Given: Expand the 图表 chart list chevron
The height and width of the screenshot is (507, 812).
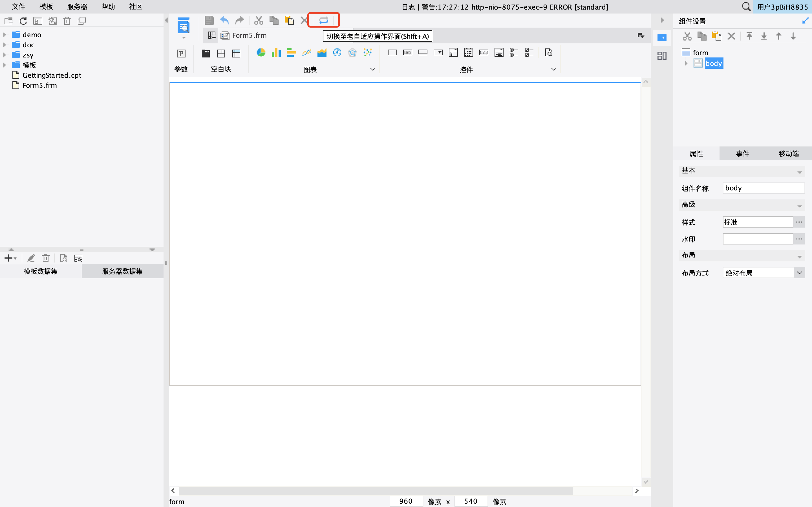Looking at the screenshot, I should [372, 69].
